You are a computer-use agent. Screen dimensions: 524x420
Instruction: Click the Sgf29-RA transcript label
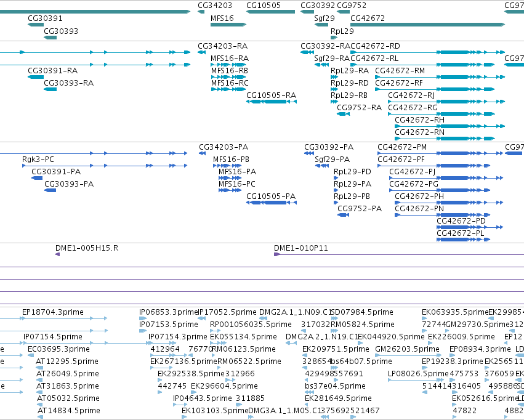coord(332,58)
